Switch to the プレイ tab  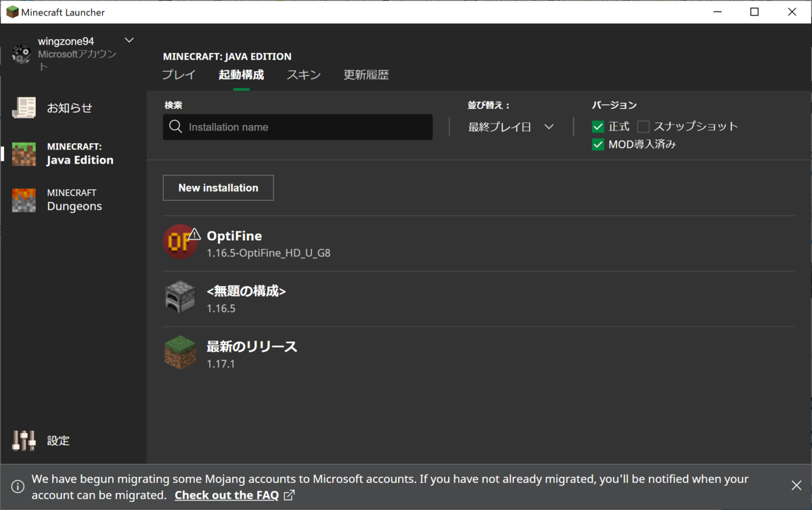coord(179,75)
